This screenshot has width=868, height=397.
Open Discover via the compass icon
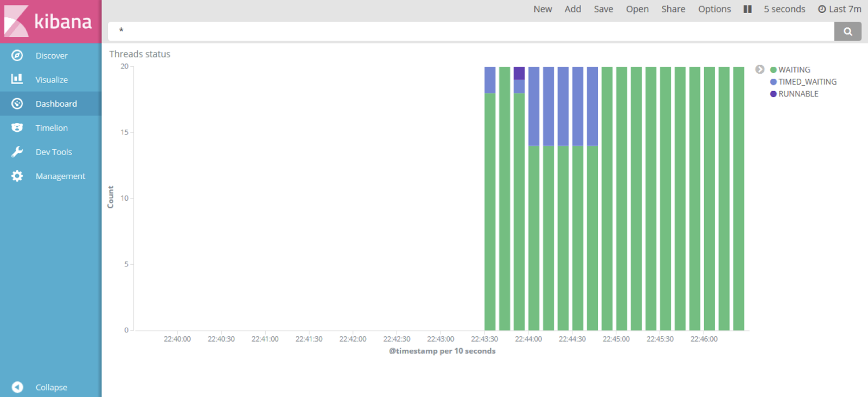[17, 55]
